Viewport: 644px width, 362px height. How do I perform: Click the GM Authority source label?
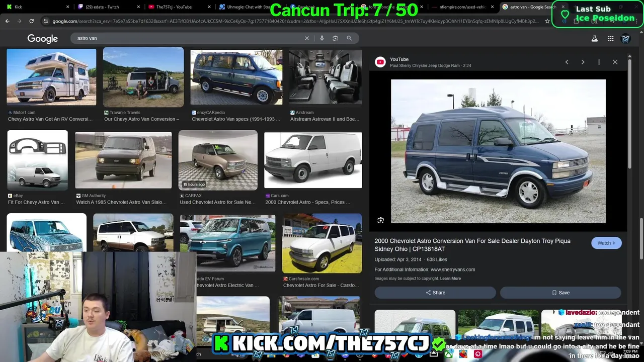pos(94,196)
